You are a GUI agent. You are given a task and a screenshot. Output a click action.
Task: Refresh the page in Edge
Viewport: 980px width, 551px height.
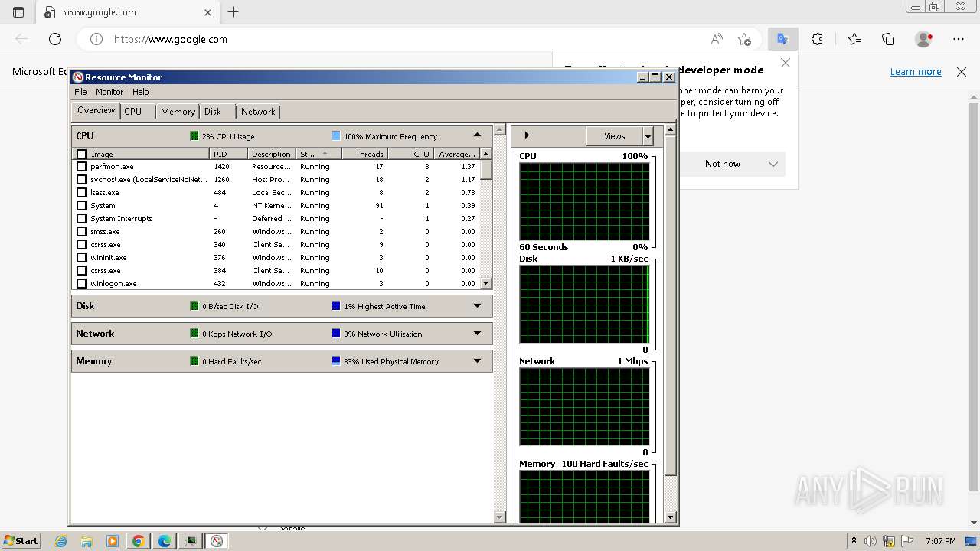click(55, 39)
